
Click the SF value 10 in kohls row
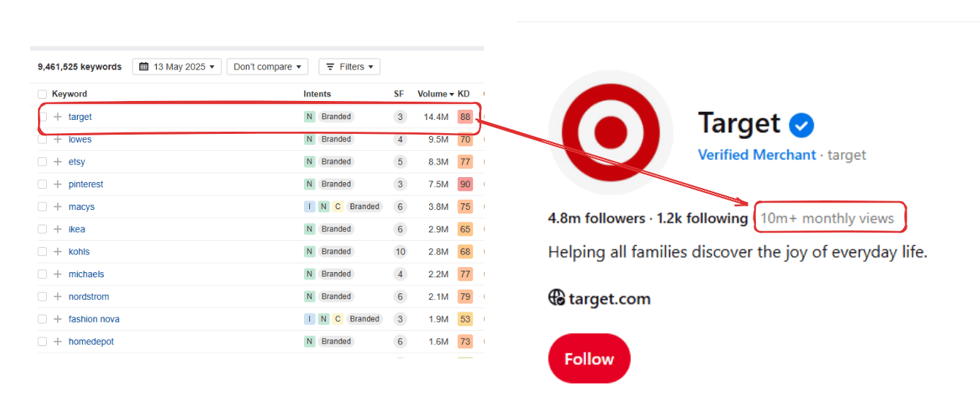(x=400, y=252)
